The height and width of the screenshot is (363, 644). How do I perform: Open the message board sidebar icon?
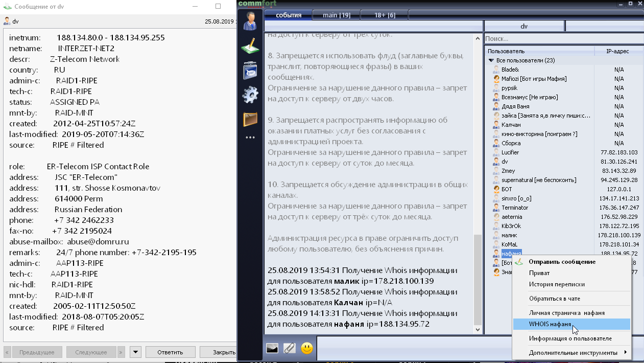click(x=250, y=71)
